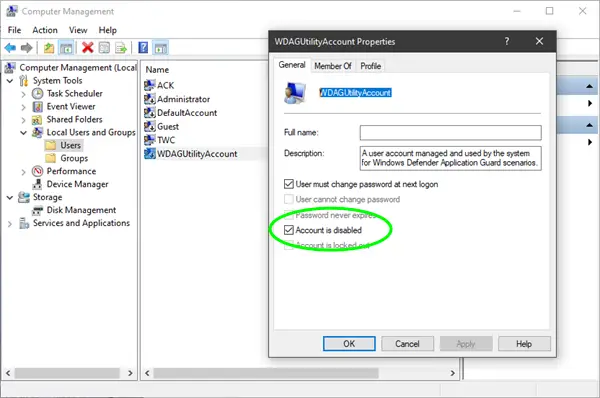Click the DefaultAccount user icon
600x398 pixels.
point(150,113)
